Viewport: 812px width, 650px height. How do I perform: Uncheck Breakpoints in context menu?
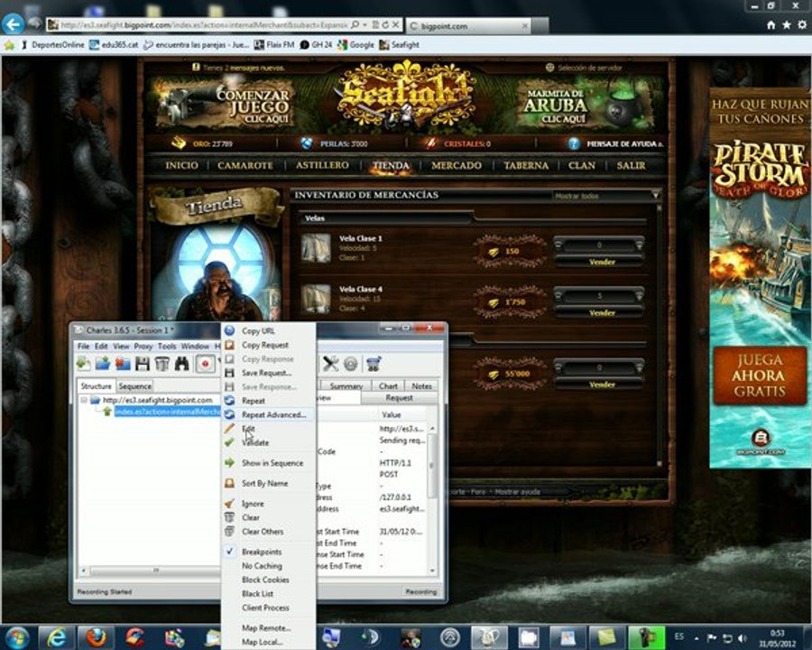pos(262,552)
